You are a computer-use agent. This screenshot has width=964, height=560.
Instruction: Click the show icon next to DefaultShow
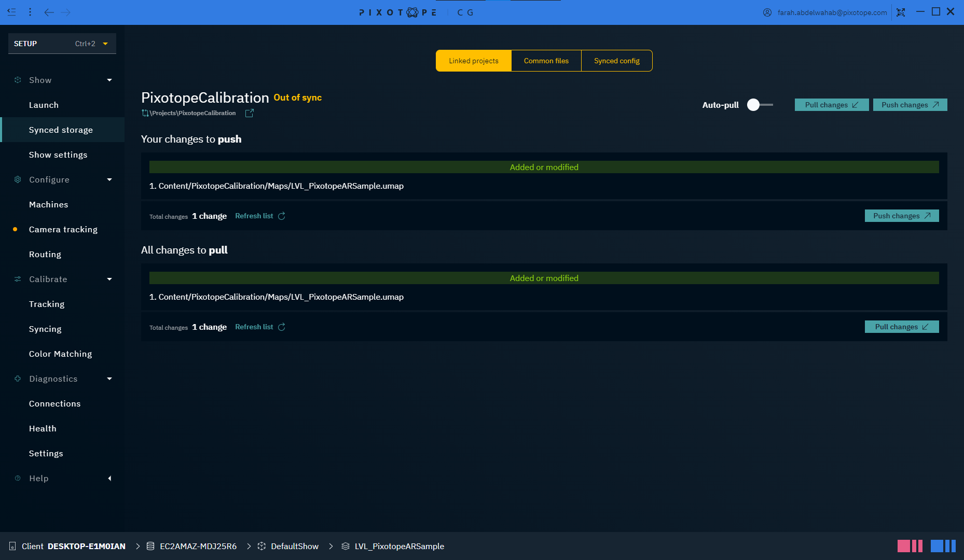pos(261,546)
